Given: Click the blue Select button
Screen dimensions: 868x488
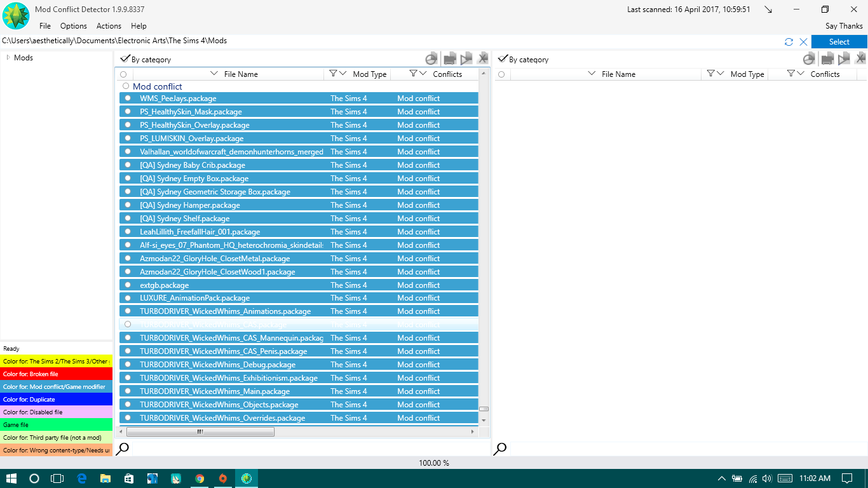Looking at the screenshot, I should (x=839, y=42).
